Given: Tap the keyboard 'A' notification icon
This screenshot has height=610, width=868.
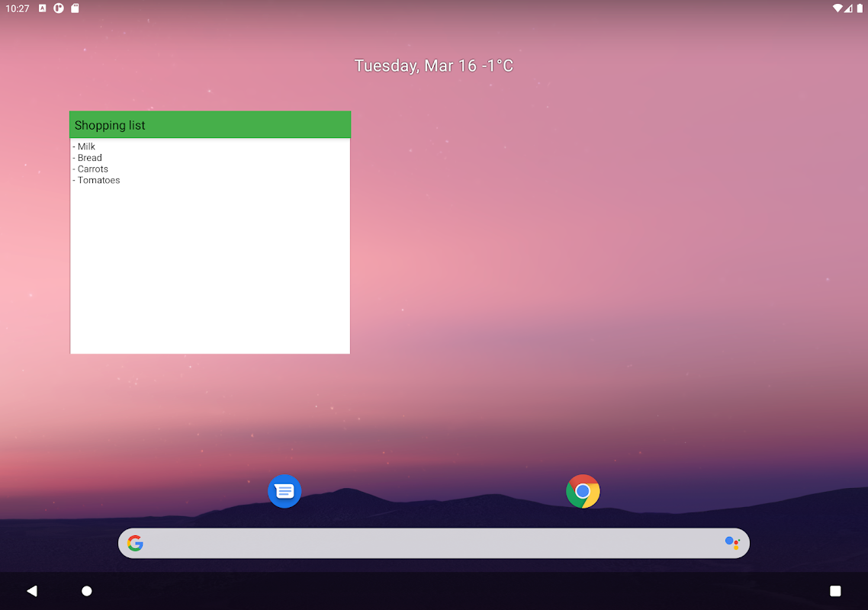Looking at the screenshot, I should tap(42, 8).
